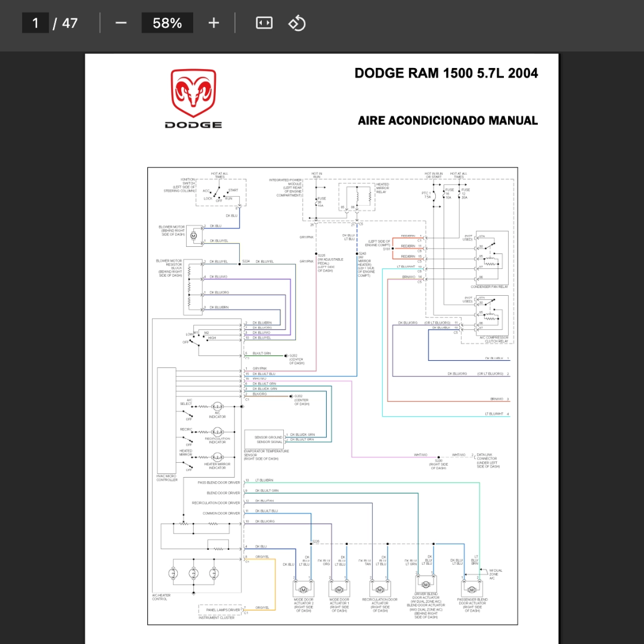Image resolution: width=644 pixels, height=644 pixels.
Task: Click the 'S226' splice label
Action: (x=315, y=541)
